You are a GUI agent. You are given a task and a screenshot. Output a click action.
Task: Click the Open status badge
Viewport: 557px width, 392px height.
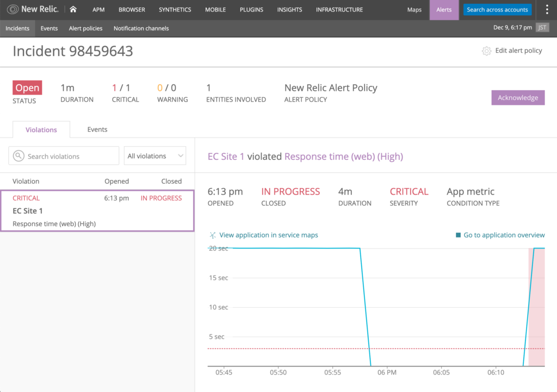pos(27,88)
